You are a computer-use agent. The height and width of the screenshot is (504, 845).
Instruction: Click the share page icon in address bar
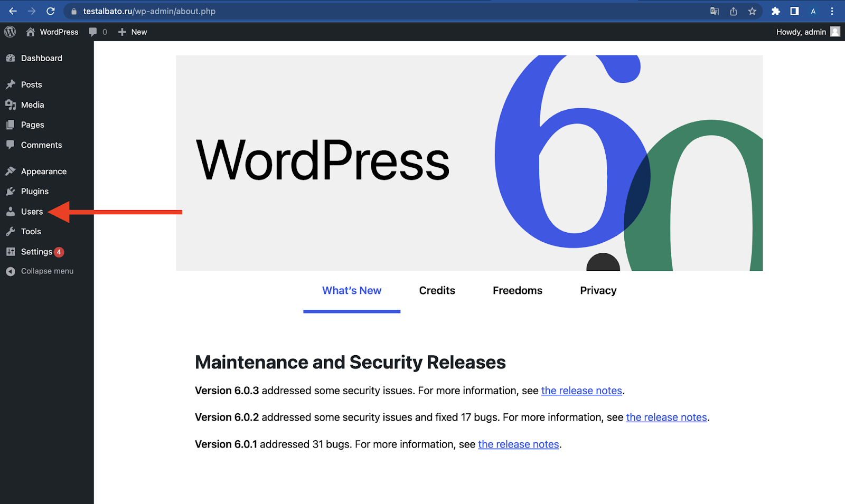733,11
